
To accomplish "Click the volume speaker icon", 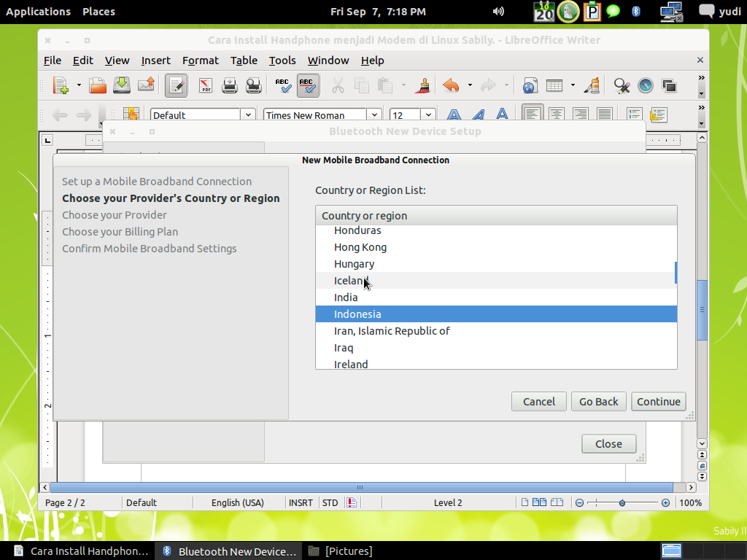I will (498, 12).
